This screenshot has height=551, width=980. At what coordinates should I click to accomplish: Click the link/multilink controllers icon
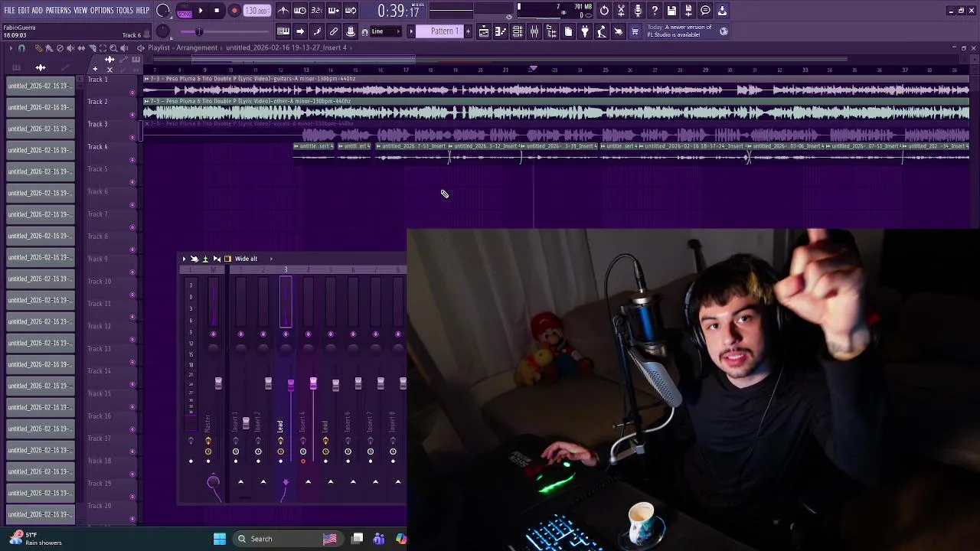coord(334,31)
